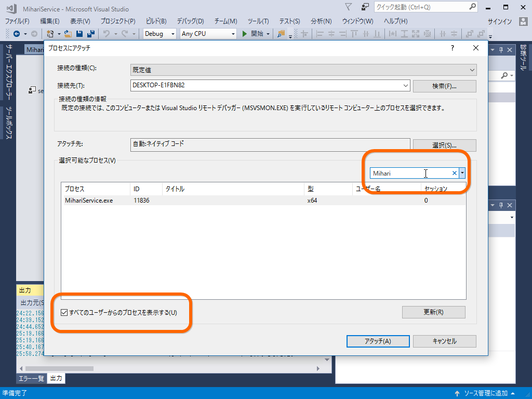Click サインイン in the top right
The height and width of the screenshot is (399, 532).
(x=499, y=21)
